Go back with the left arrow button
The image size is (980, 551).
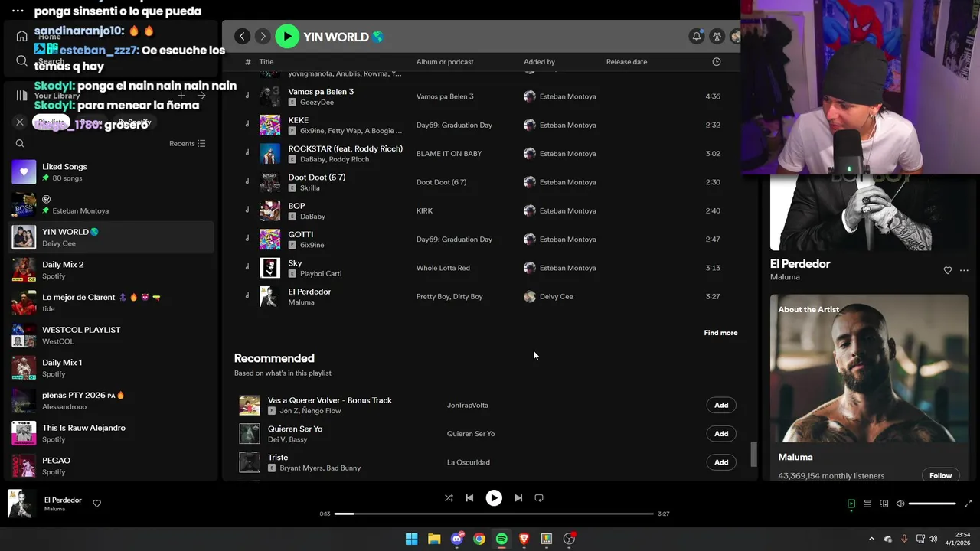click(242, 36)
